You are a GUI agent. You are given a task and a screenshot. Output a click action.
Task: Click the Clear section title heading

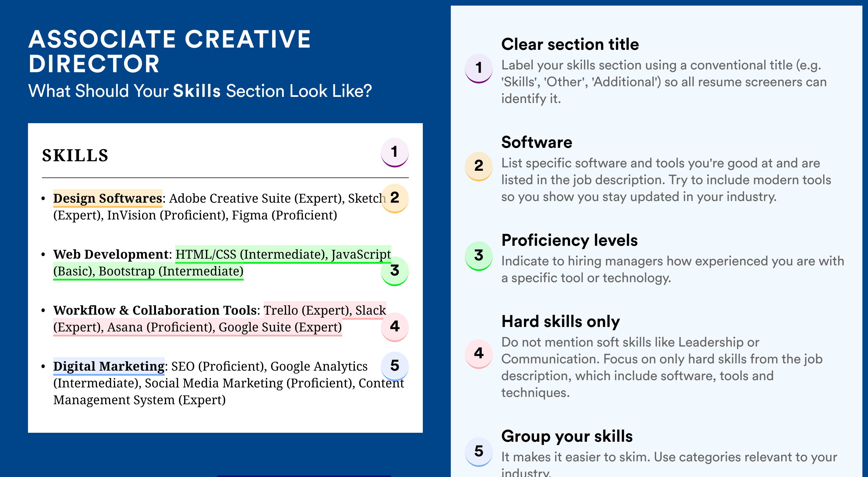[570, 44]
